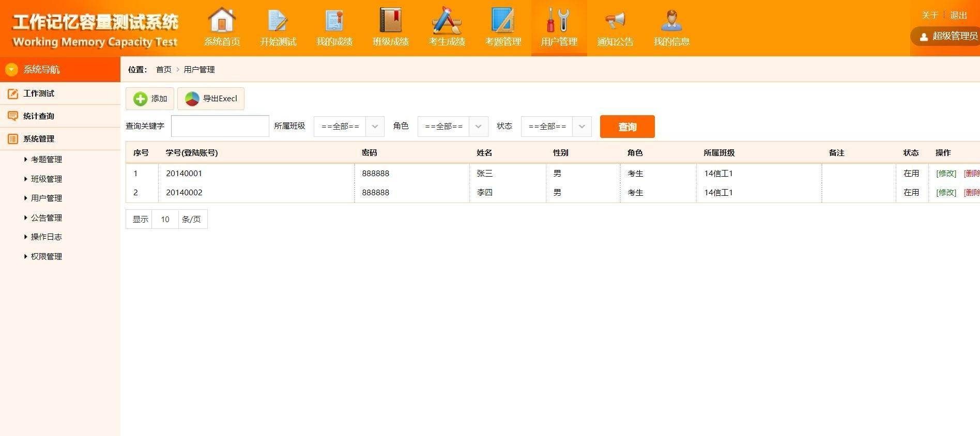
Task: Open 我的信息 person icon
Action: coord(671,21)
